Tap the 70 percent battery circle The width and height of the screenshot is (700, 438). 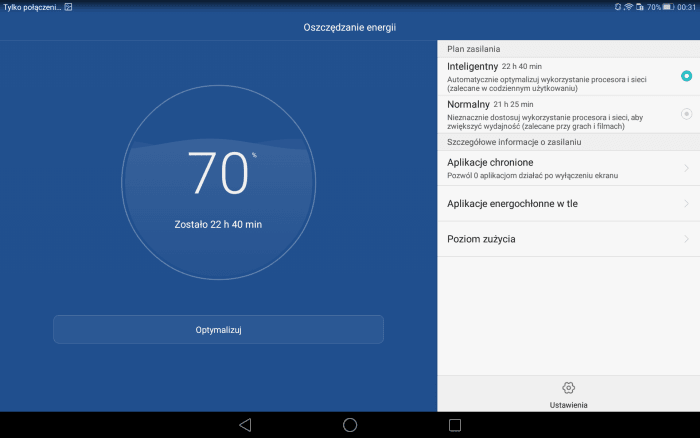pos(218,183)
